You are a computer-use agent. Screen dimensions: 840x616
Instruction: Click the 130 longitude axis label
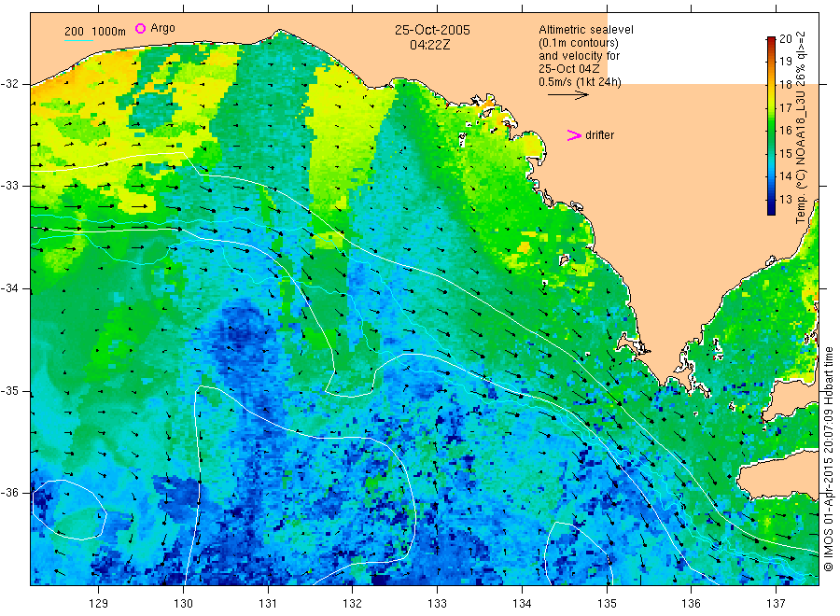point(183,604)
